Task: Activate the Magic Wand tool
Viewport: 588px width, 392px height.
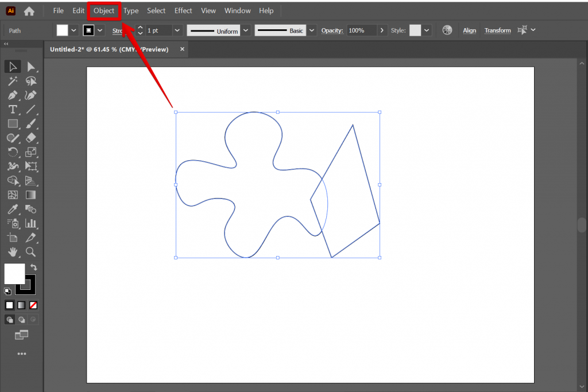Action: tap(13, 81)
